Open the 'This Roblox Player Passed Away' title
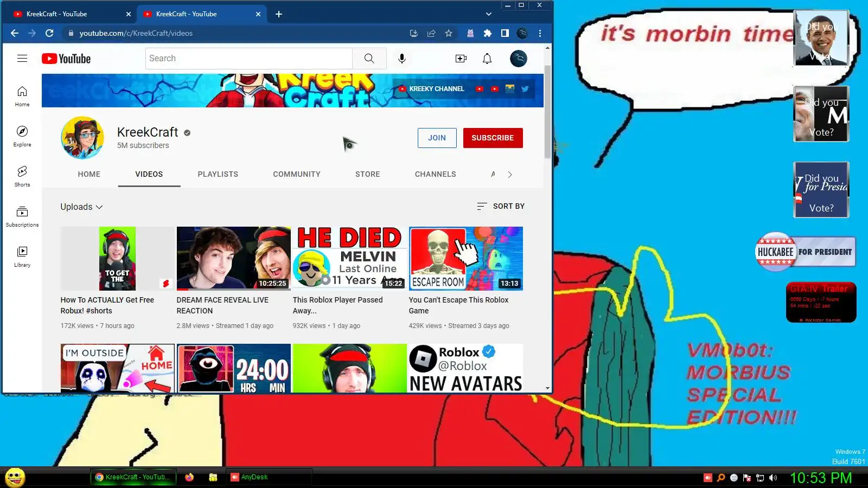The height and width of the screenshot is (488, 868). click(338, 305)
